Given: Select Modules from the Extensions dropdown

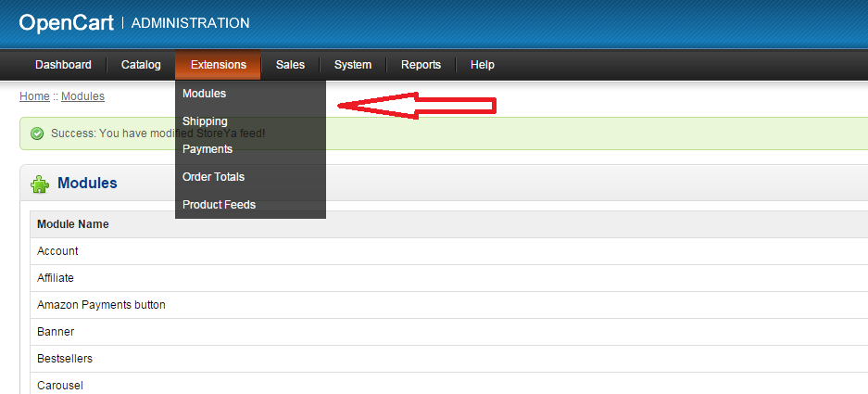Looking at the screenshot, I should [x=205, y=94].
